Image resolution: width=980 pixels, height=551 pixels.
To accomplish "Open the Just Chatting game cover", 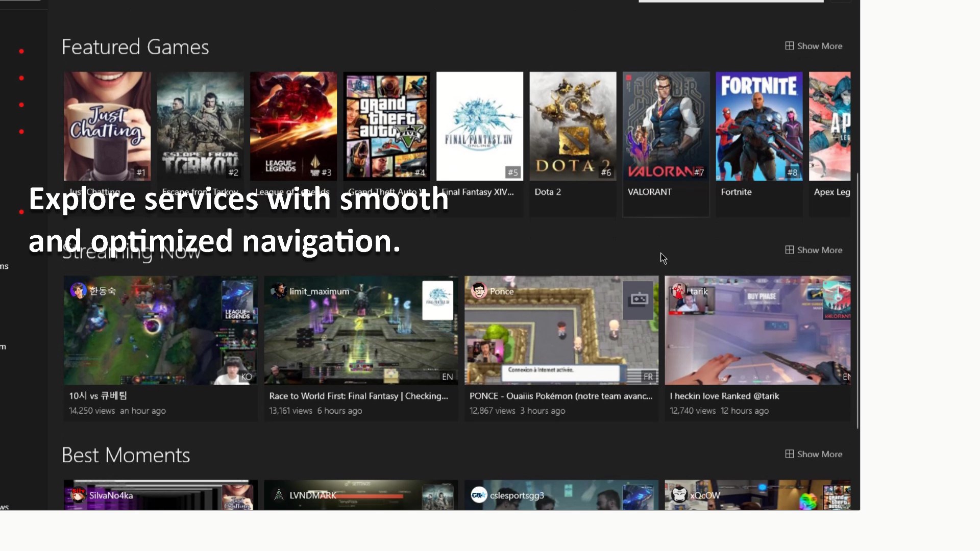I will click(x=107, y=126).
